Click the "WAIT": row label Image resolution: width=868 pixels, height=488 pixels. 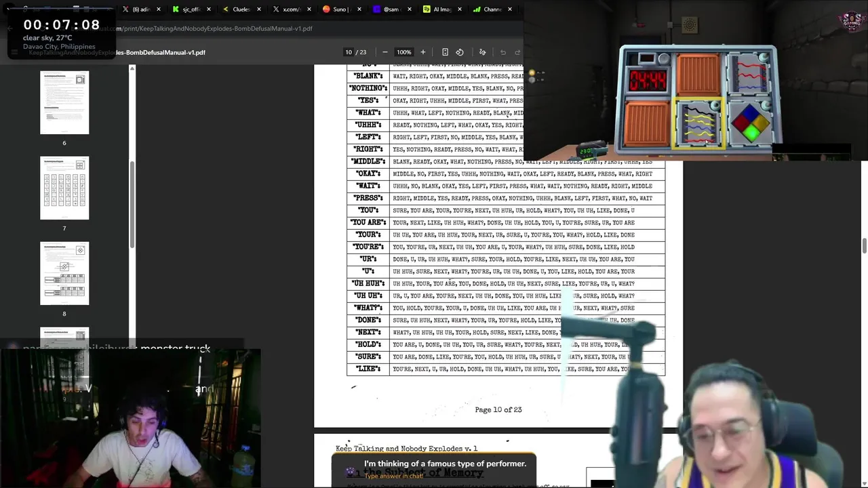(368, 186)
